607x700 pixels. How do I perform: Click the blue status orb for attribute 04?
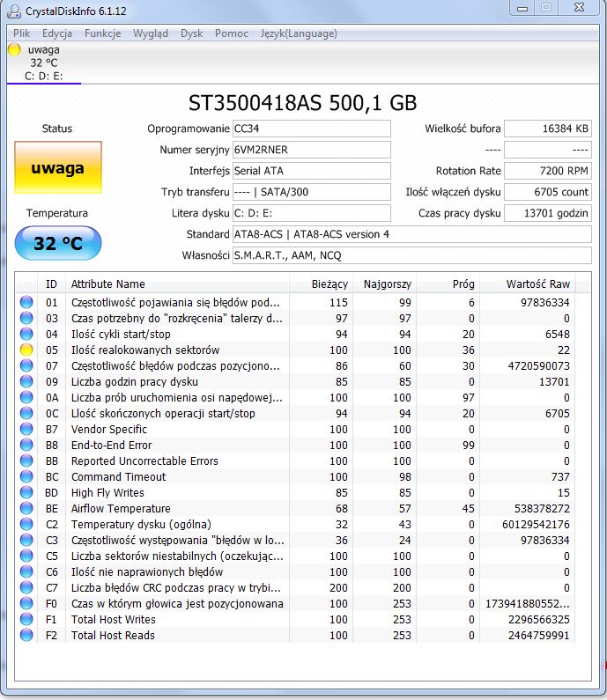(26, 334)
